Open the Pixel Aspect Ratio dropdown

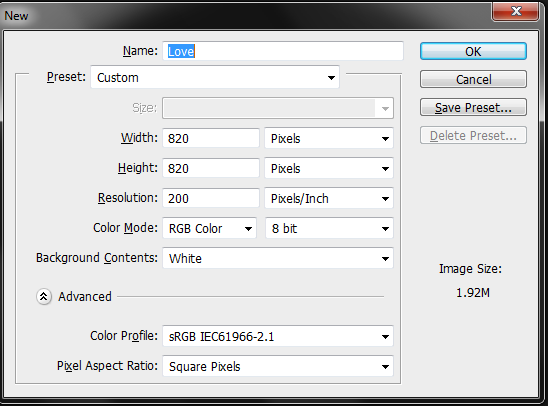point(278,367)
